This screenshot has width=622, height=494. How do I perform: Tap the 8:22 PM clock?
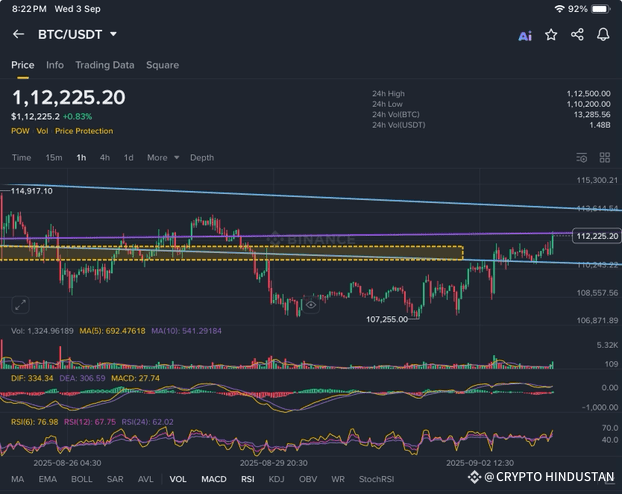point(29,9)
